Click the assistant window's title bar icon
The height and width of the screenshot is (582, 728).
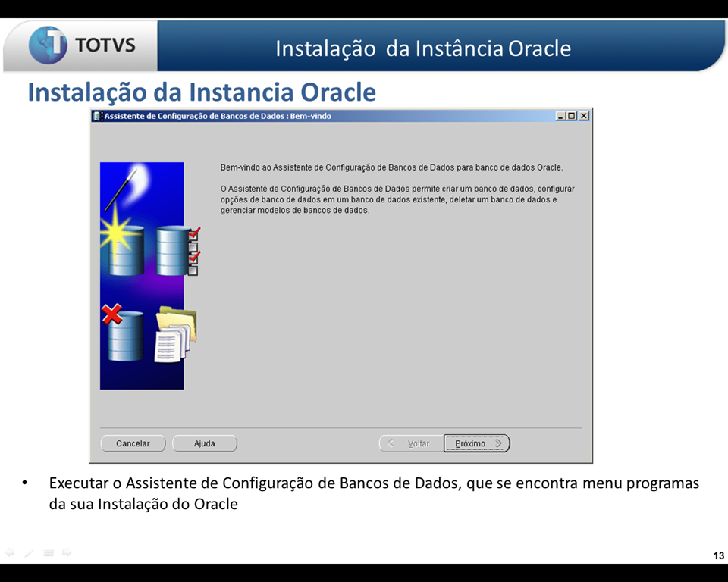pyautogui.click(x=96, y=116)
